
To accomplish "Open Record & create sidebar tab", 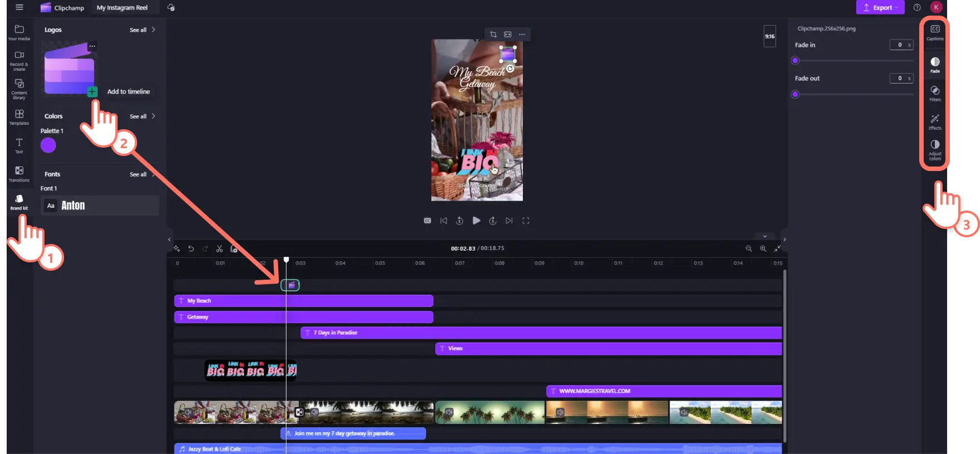I will (19, 61).
